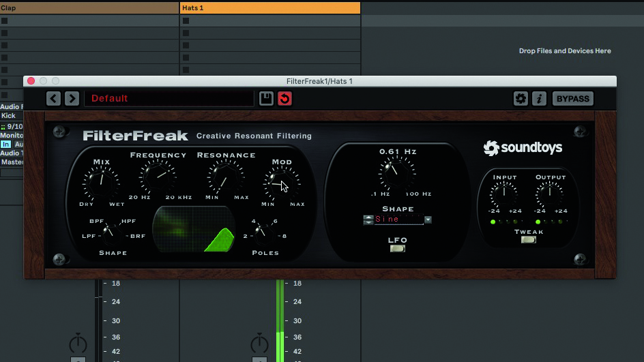
Task: Click the Soundtoys logo
Action: click(x=523, y=148)
